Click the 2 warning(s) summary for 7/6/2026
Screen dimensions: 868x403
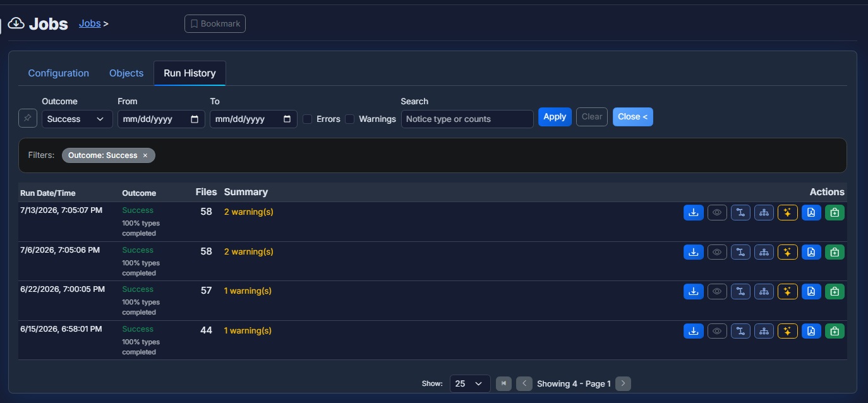(x=249, y=251)
